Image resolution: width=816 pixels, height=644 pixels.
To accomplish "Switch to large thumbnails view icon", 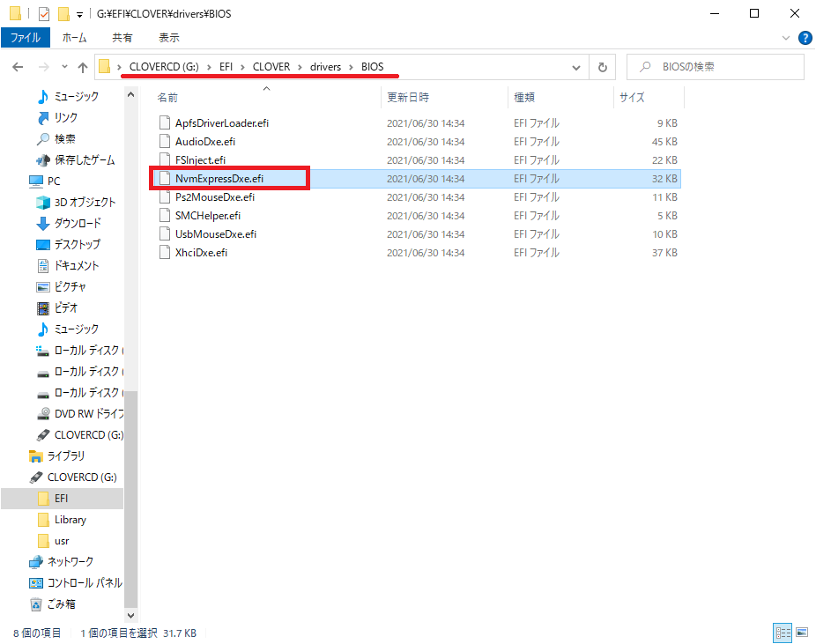I will (x=802, y=633).
